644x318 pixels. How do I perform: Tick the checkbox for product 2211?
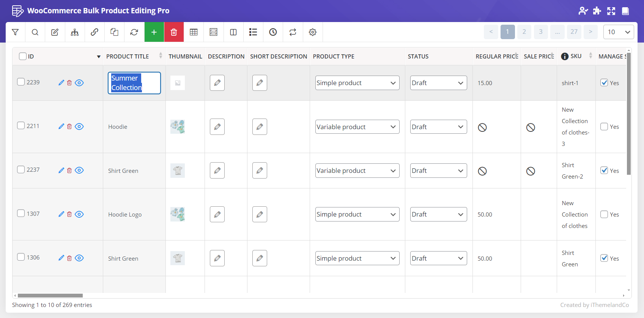[x=21, y=125]
